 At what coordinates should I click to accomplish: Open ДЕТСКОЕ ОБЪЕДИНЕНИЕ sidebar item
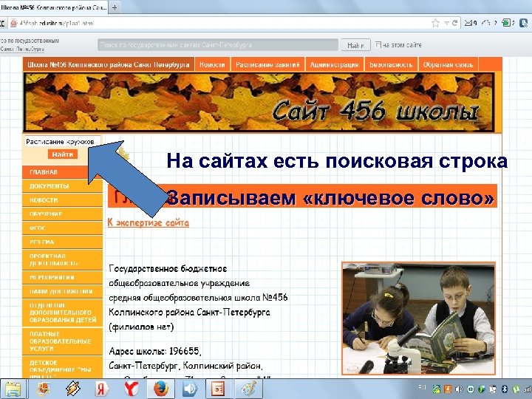pos(62,368)
